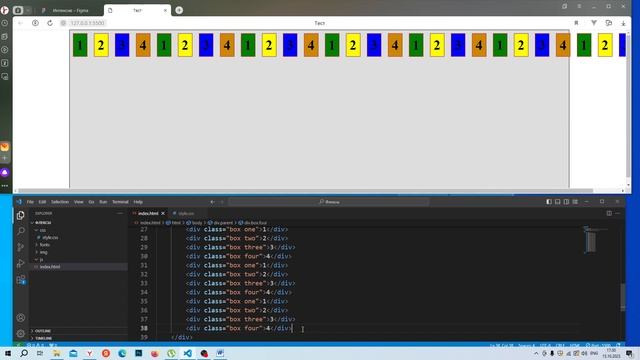Open the File menu in VS Code
The width and height of the screenshot is (640, 360).
30,202
